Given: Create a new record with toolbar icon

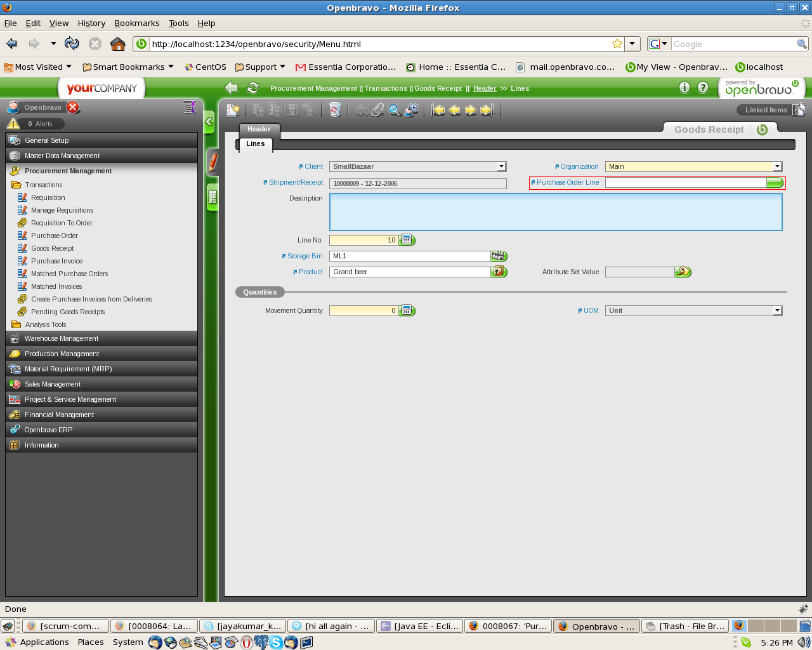Looking at the screenshot, I should coord(233,110).
